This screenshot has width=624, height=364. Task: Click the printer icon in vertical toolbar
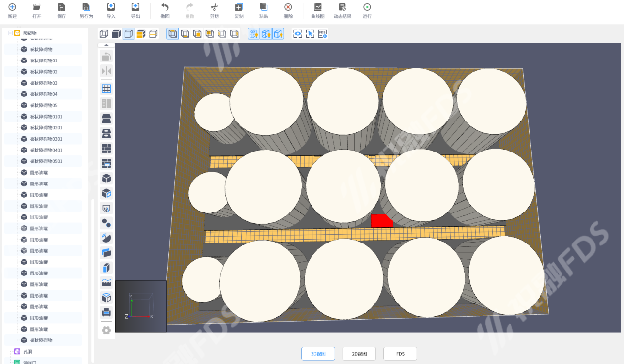[x=106, y=312]
